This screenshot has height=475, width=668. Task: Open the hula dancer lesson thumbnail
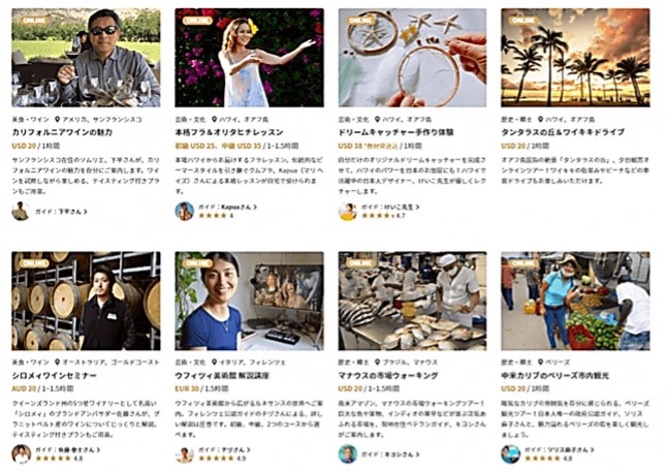249,58
